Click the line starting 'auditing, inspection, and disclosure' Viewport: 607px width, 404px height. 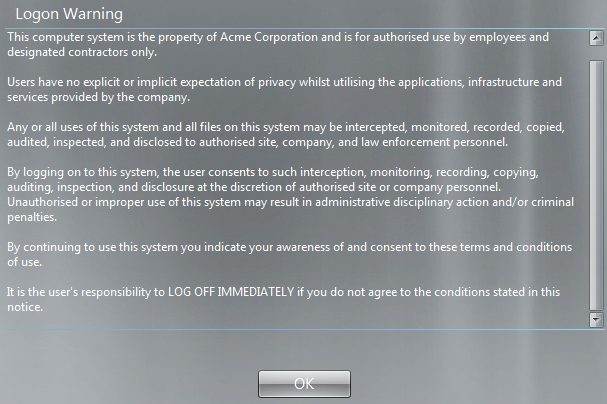point(254,187)
